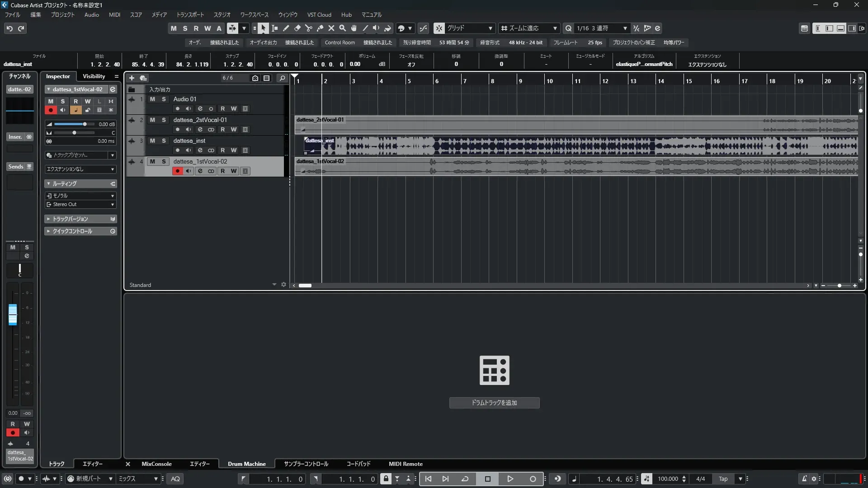
Task: Click the ドラムトラックを追加 button
Action: click(494, 403)
